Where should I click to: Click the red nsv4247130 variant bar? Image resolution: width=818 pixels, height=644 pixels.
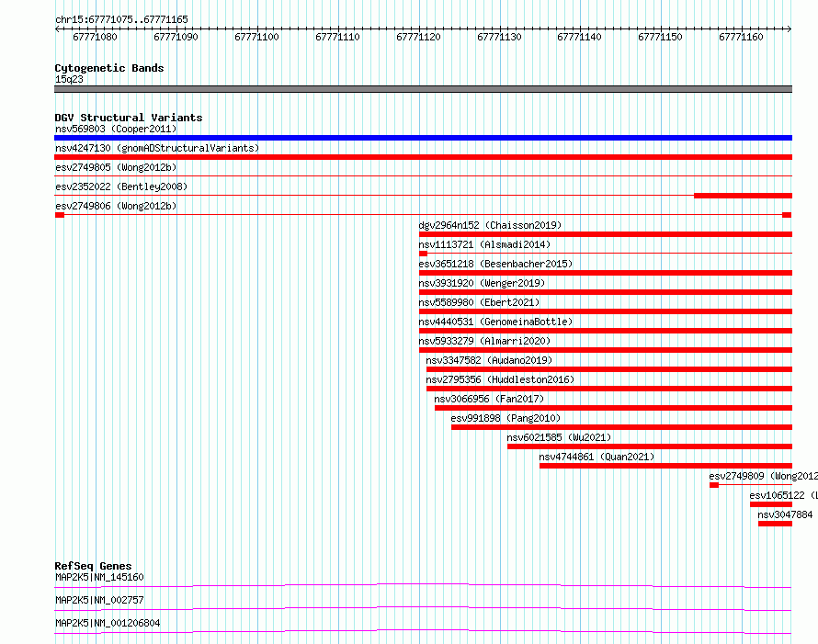pos(423,157)
